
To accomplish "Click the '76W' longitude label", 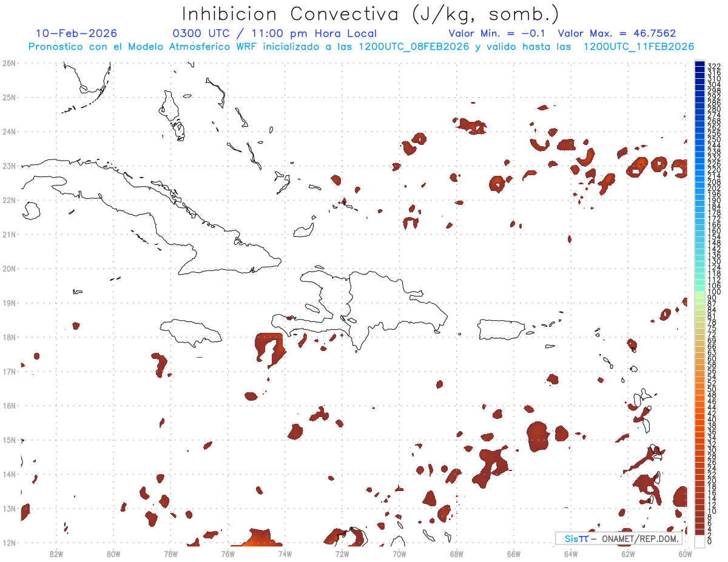I will 227,554.
